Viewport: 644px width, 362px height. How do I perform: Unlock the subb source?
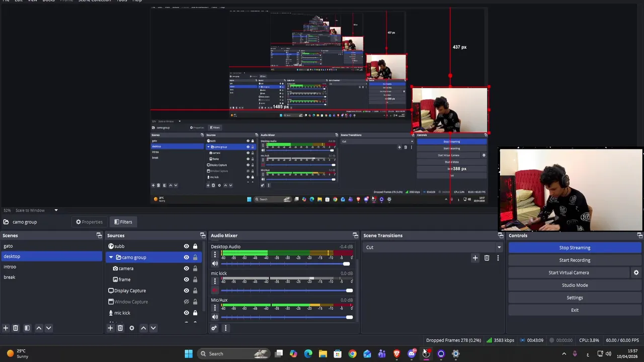pos(195,246)
